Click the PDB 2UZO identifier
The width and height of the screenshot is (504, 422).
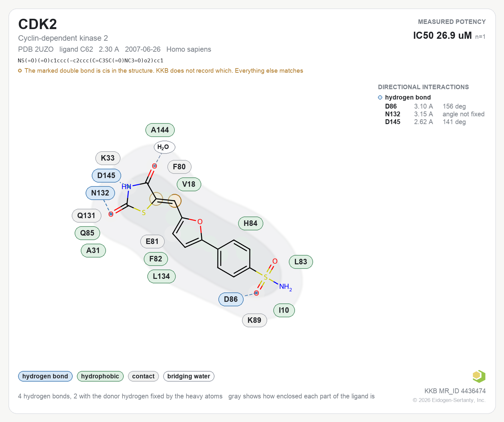pos(36,49)
